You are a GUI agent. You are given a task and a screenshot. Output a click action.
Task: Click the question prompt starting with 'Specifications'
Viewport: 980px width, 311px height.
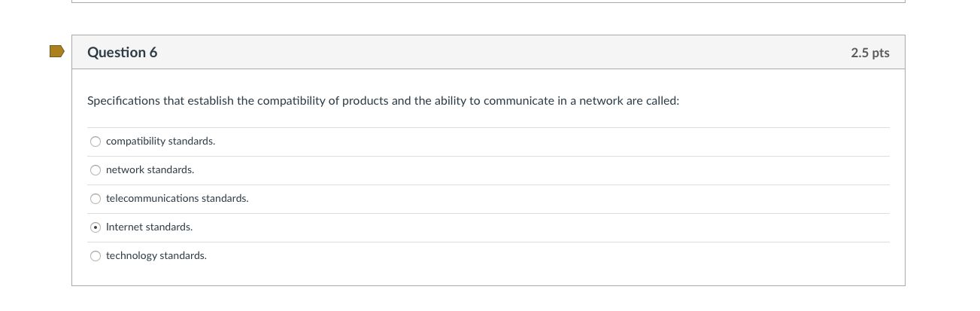pos(383,101)
